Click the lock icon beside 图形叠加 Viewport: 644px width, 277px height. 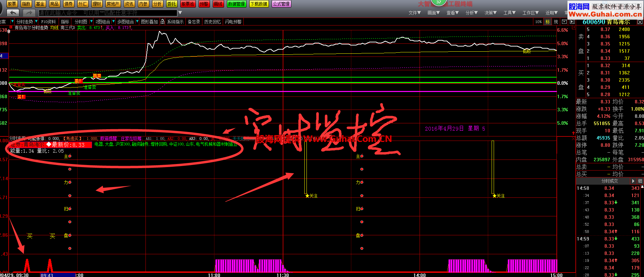coord(162,22)
